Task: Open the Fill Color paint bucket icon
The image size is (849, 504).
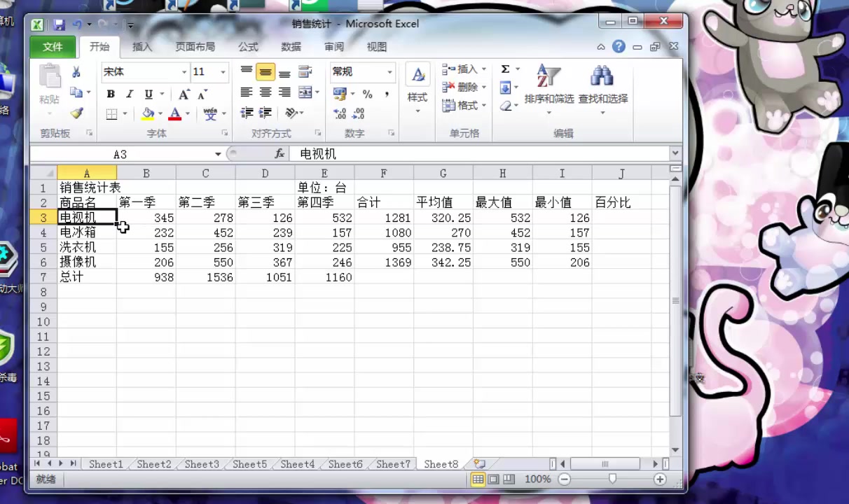Action: (x=148, y=113)
